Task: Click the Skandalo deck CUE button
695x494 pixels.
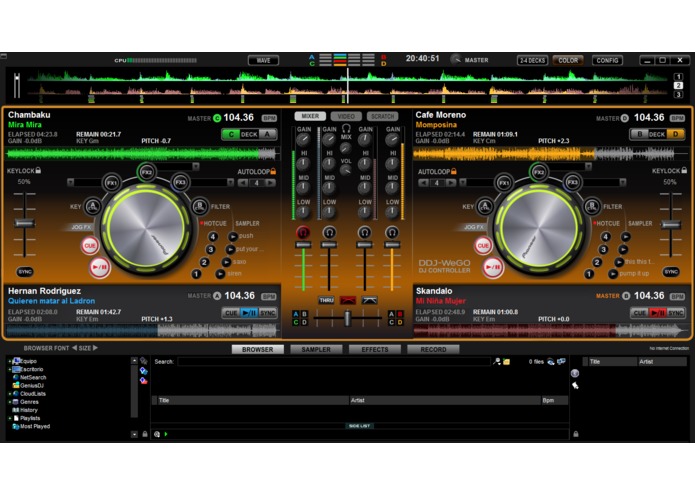Action: tap(640, 313)
